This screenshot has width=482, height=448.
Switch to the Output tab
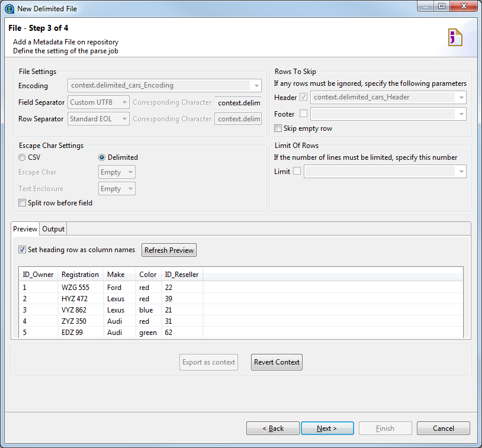[x=53, y=229]
